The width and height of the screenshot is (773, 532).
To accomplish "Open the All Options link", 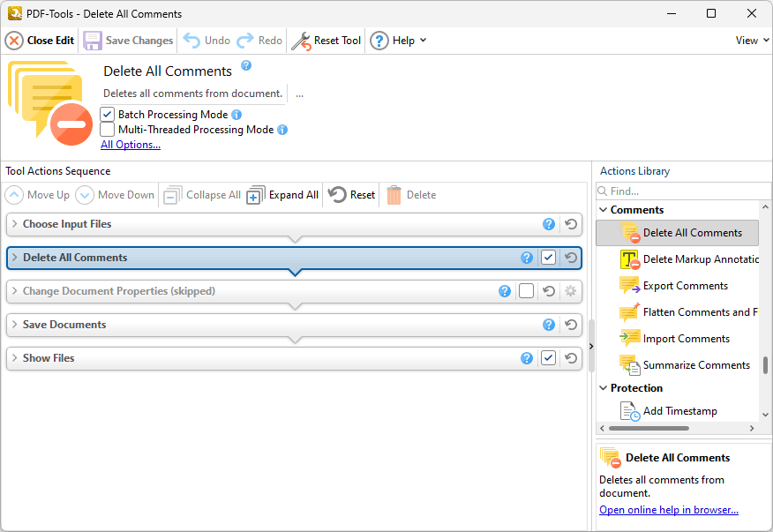I will click(131, 145).
